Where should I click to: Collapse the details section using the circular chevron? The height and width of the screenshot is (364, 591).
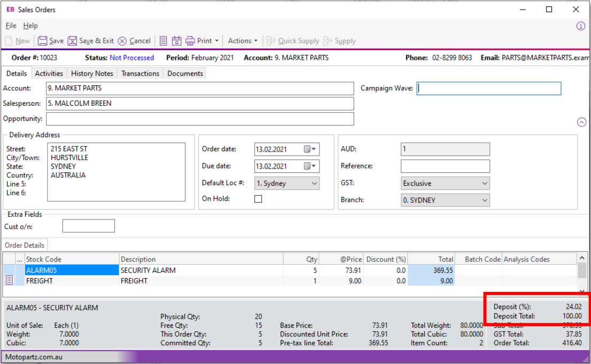click(x=581, y=122)
